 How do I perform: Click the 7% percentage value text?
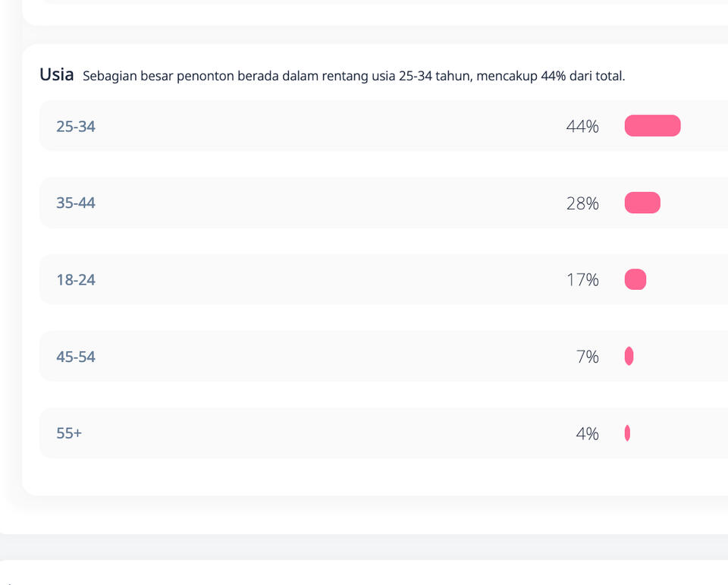[587, 357]
